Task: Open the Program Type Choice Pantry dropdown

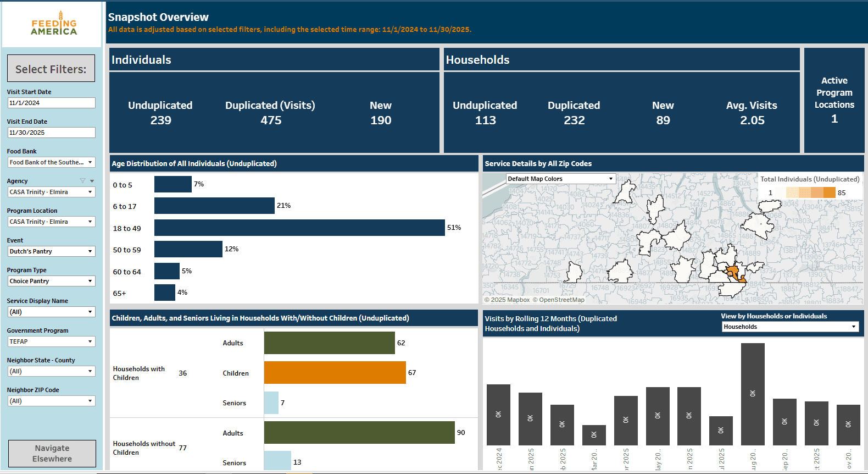Action: point(51,281)
